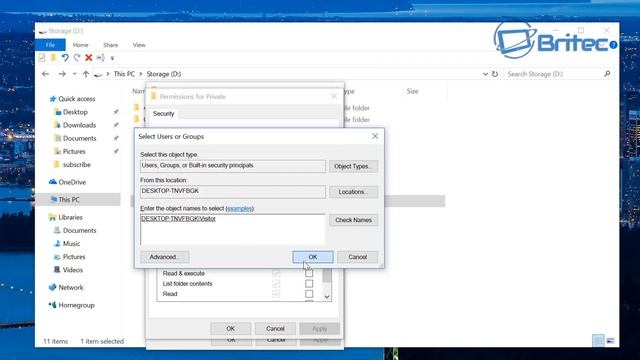Switch to details view icon in status bar

tap(598, 340)
